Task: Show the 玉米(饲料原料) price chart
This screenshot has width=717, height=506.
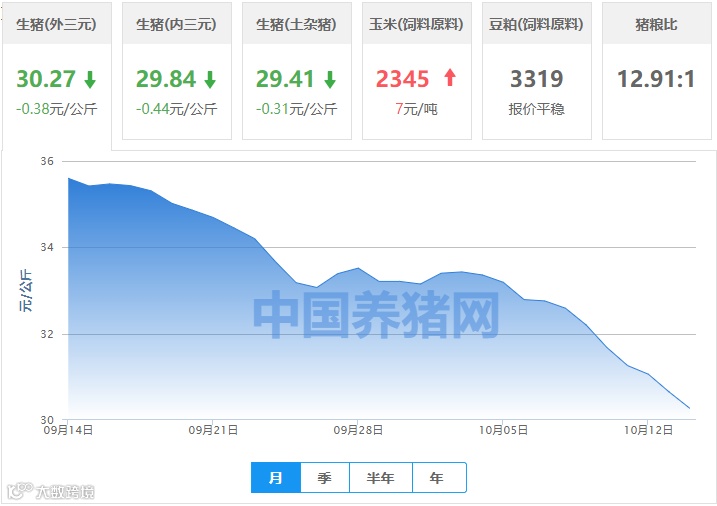Action: [x=417, y=71]
